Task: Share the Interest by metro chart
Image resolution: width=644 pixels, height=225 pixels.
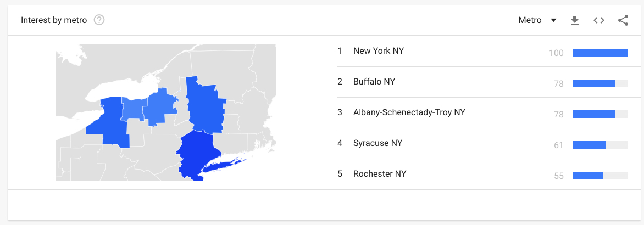Action: click(623, 20)
